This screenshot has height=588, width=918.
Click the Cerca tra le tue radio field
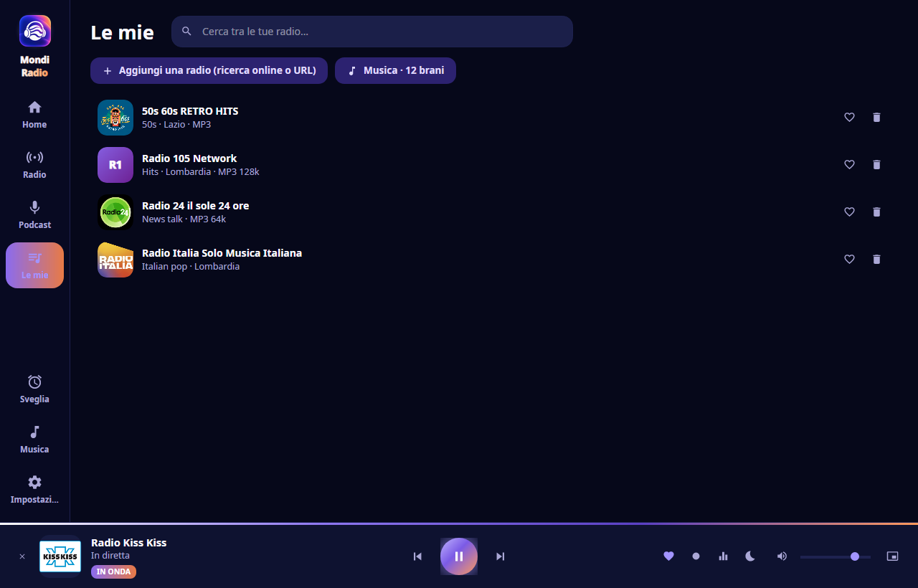click(x=372, y=32)
